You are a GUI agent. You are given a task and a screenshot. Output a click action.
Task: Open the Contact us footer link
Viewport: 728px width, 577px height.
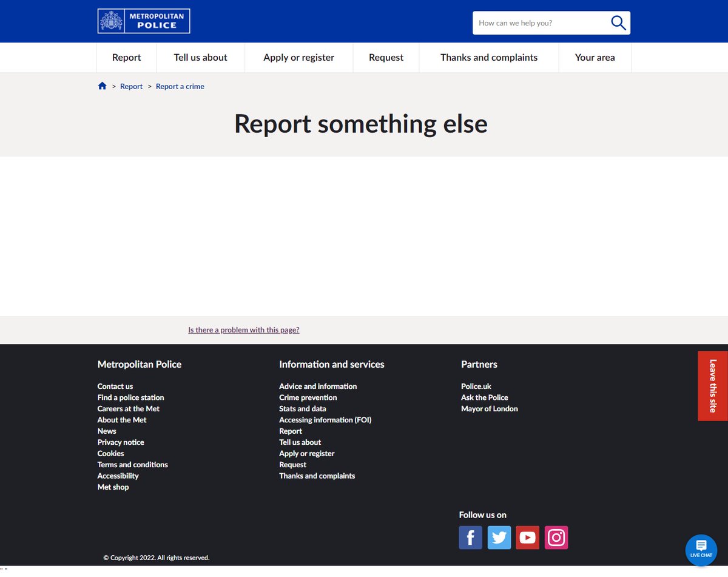pos(115,386)
